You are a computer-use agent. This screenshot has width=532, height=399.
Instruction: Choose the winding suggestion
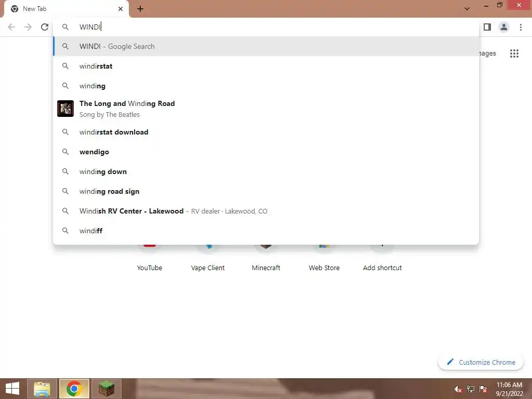click(266, 86)
